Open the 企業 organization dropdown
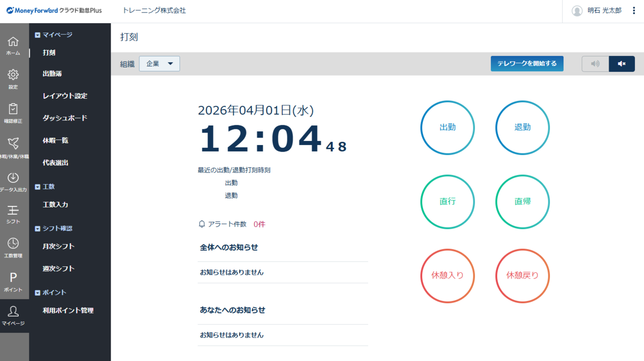 tap(159, 63)
